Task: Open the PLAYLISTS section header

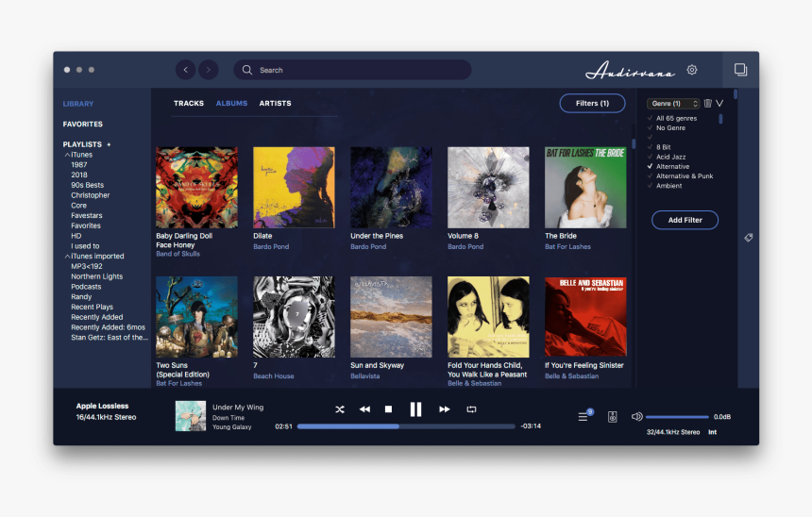Action: point(82,144)
